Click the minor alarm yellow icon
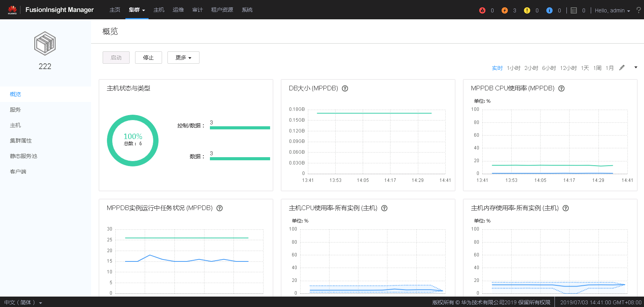Viewport: 644px width, 307px height. (527, 10)
